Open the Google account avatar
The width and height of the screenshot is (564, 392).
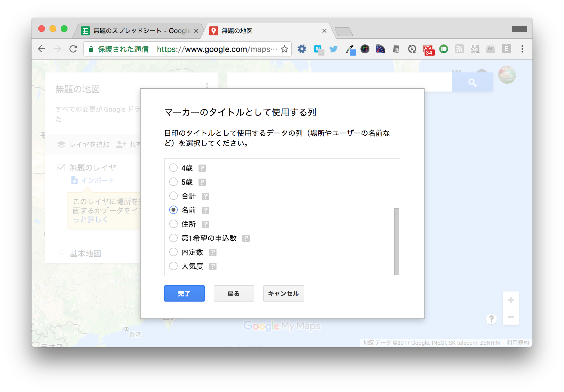[x=507, y=75]
